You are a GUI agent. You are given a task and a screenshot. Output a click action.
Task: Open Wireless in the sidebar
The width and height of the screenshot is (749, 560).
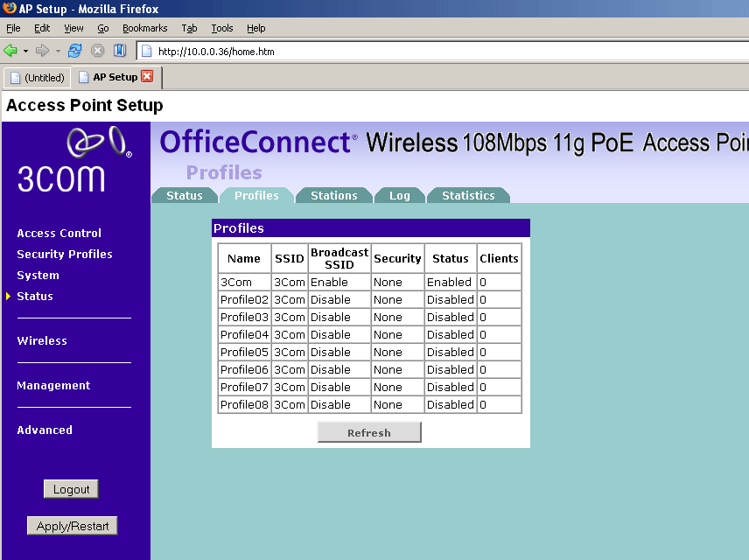(42, 340)
